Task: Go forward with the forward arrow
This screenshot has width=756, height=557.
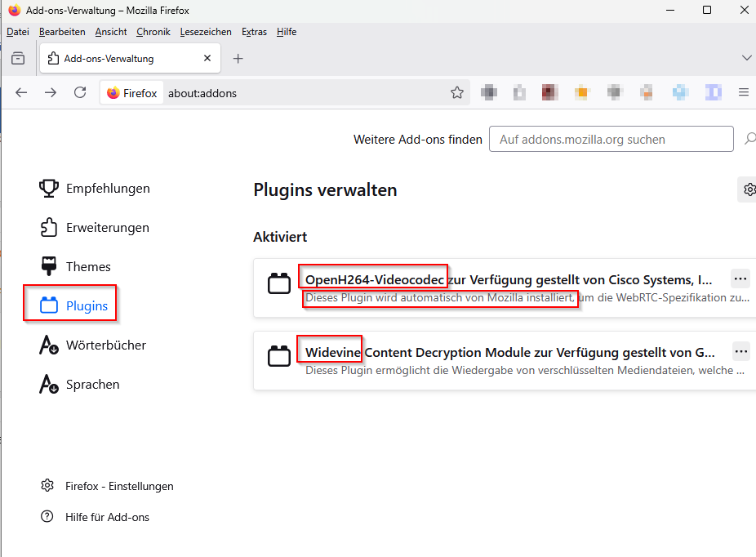Action: pos(51,92)
